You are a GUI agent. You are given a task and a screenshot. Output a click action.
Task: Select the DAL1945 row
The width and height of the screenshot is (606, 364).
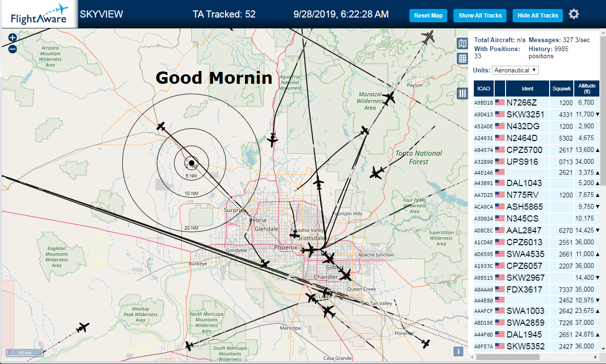coord(537,335)
